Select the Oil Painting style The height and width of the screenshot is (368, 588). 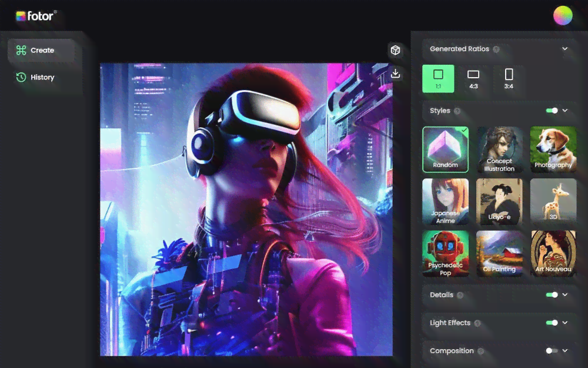point(499,254)
